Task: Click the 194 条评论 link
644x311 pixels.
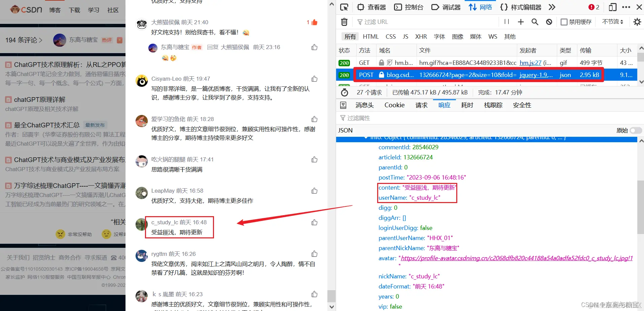Action: pos(21,40)
